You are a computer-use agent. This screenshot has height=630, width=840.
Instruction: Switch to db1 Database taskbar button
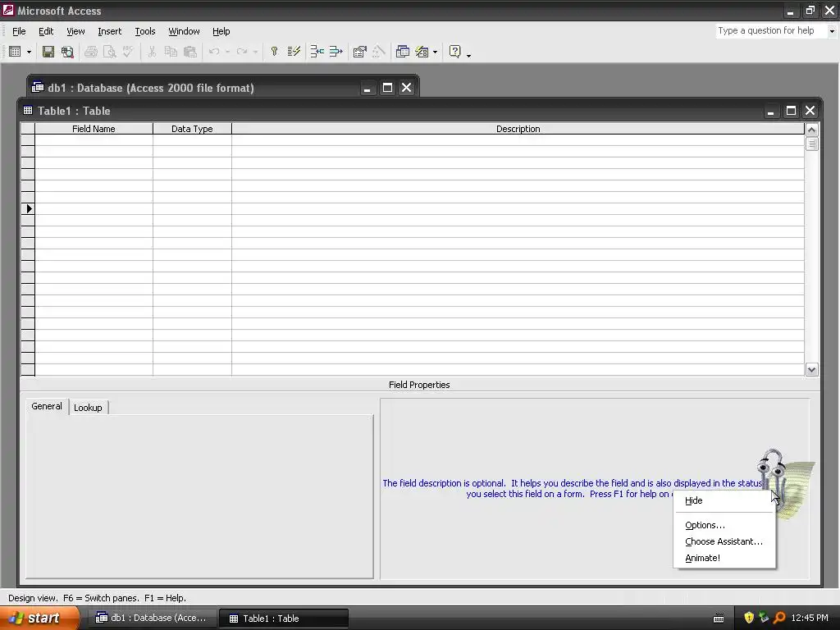point(152,618)
